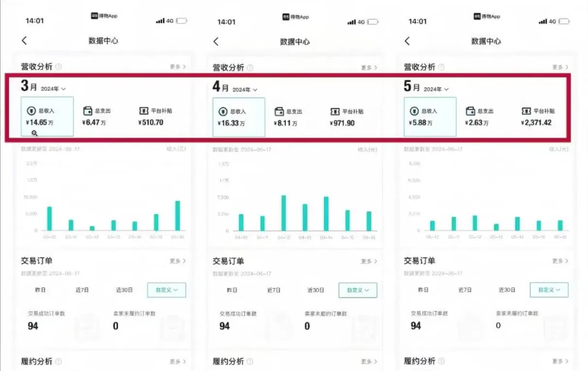Tap the 总支出 wallet icon showing ¥6.47万

pos(88,111)
